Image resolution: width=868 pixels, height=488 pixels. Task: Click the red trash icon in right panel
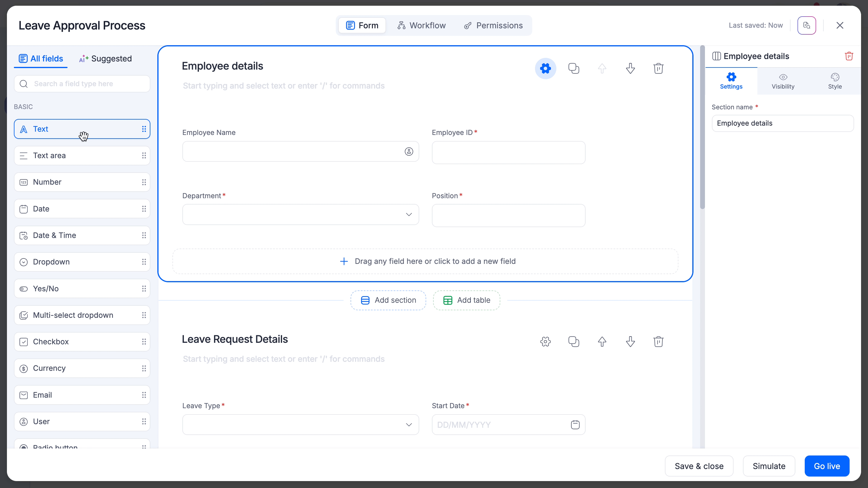pyautogui.click(x=849, y=56)
